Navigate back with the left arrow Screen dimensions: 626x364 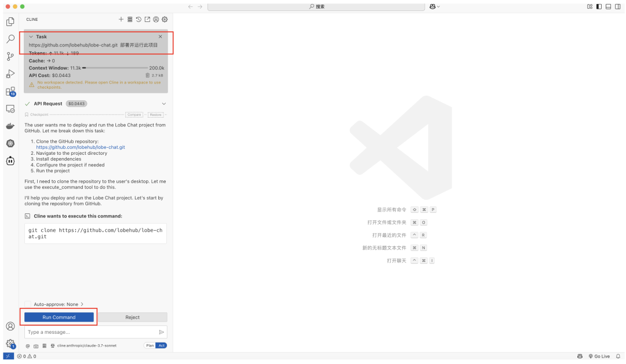pos(191,6)
